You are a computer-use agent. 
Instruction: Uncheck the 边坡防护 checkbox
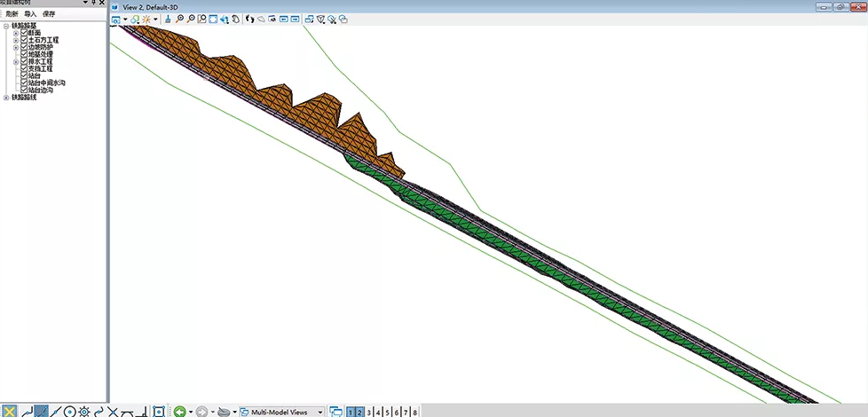coord(24,48)
